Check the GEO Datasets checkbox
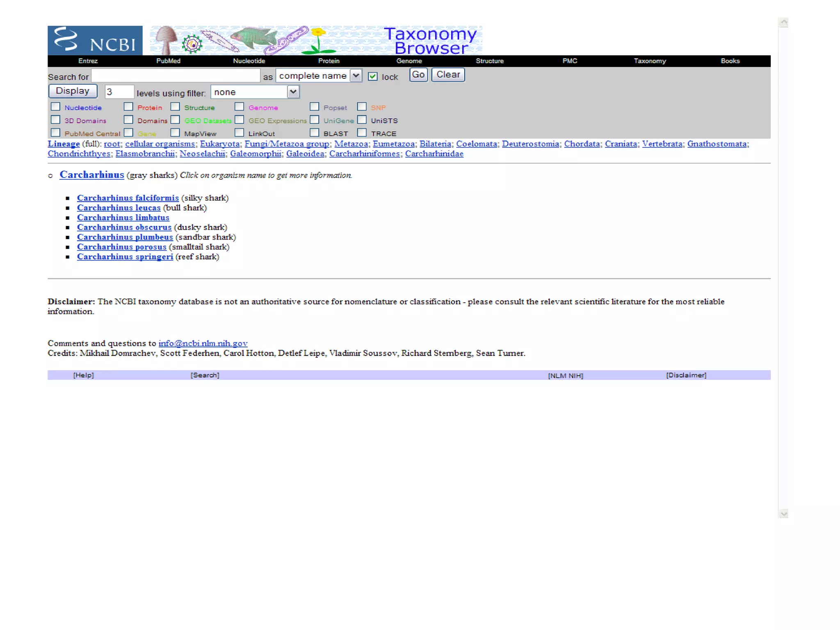 [x=175, y=120]
